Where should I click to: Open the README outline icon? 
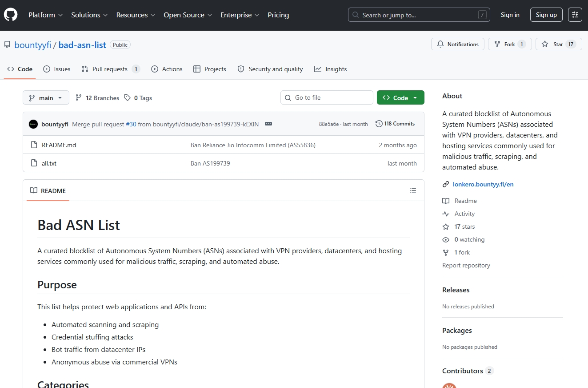[413, 191]
